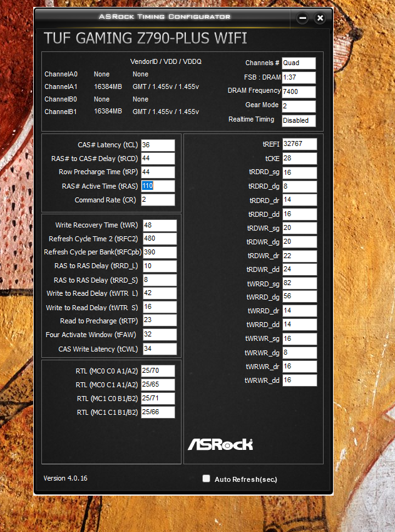The width and height of the screenshot is (395, 532).
Task: Select the Read to Precharge (tRTP) field
Action: [x=160, y=320]
